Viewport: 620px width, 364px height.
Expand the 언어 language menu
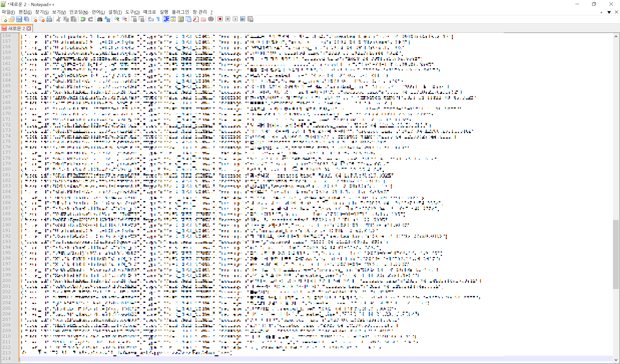click(x=98, y=12)
